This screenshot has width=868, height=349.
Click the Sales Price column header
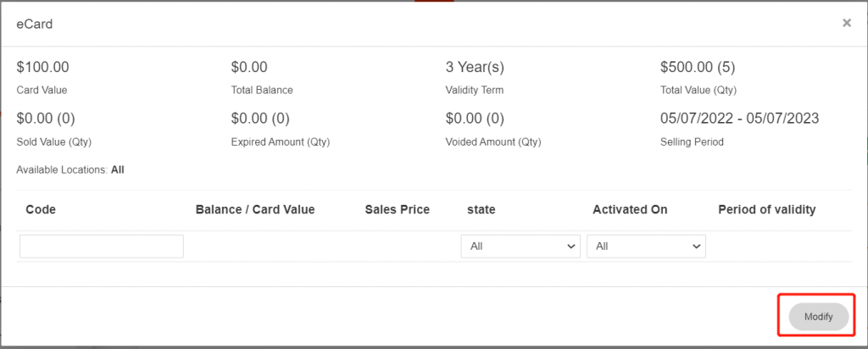(397, 210)
